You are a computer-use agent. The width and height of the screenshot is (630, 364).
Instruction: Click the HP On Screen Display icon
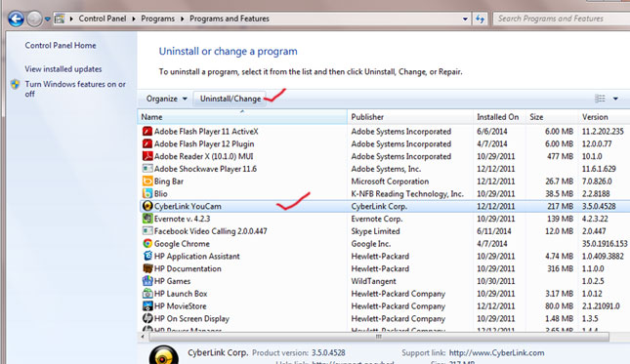[147, 318]
